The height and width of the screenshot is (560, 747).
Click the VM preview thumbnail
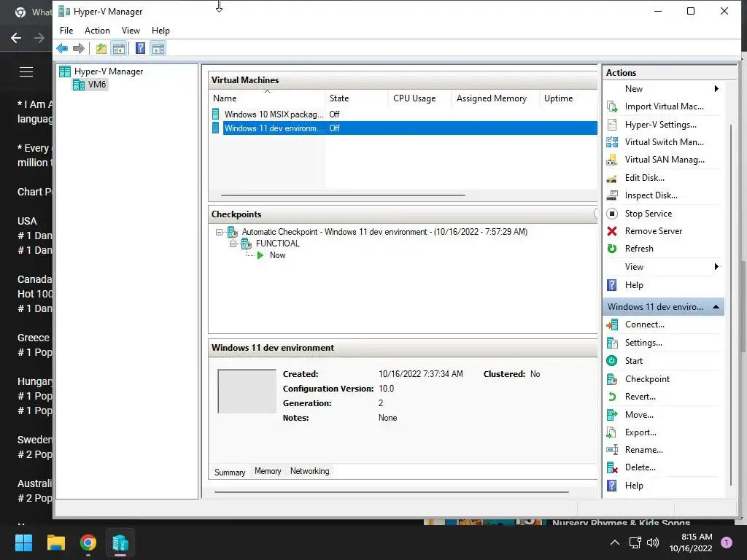pos(247,391)
